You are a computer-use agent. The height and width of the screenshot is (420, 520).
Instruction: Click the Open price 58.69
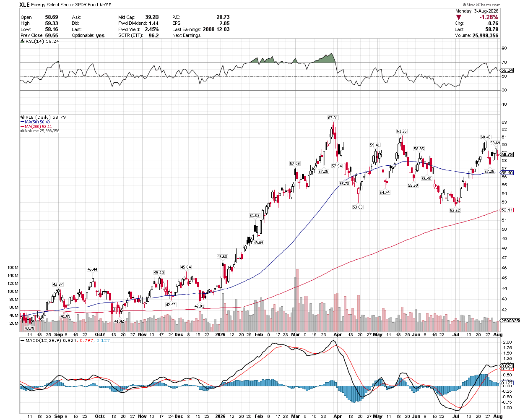(52, 17)
